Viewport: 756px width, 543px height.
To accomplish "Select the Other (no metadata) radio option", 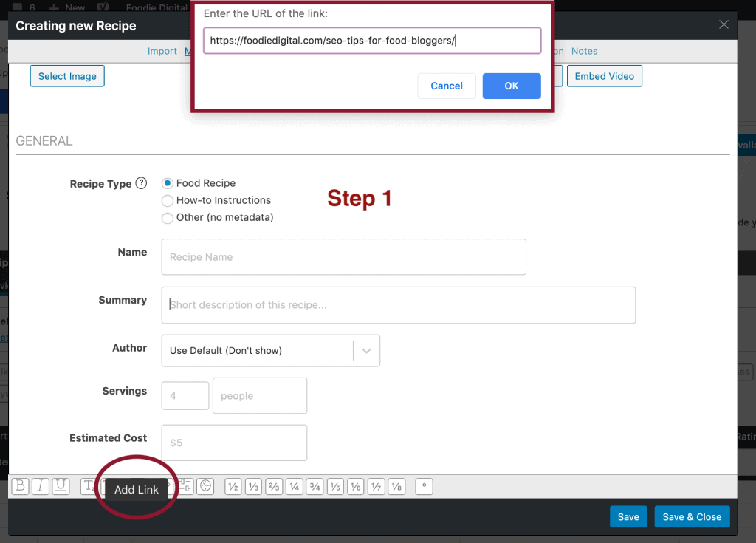I will (x=168, y=218).
